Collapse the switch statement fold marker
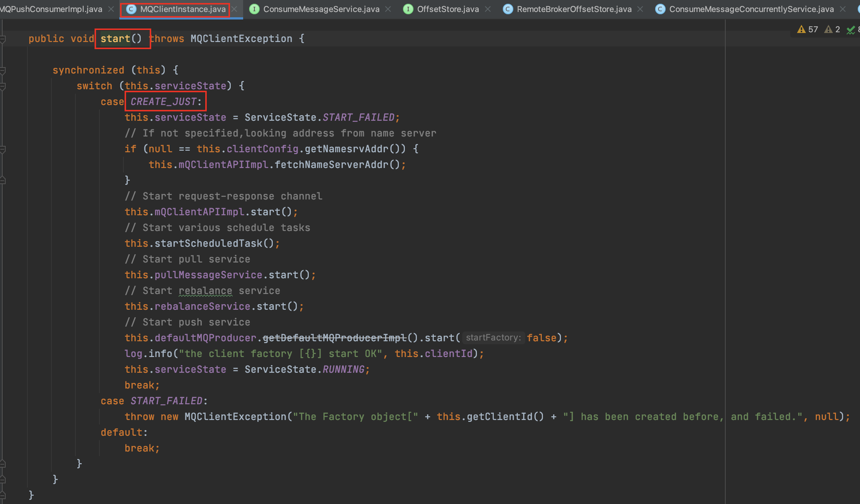The height and width of the screenshot is (504, 860). (x=3, y=86)
